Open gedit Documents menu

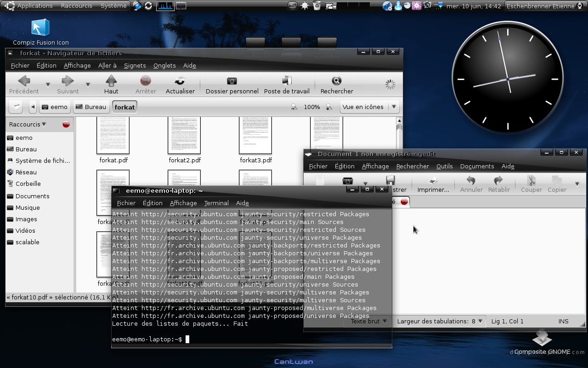click(477, 166)
